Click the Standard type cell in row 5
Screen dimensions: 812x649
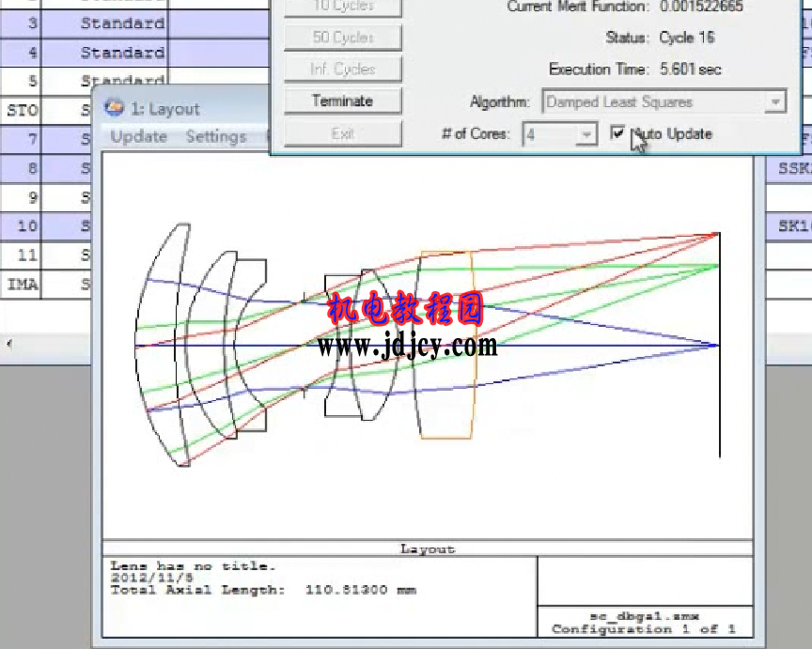click(x=105, y=80)
